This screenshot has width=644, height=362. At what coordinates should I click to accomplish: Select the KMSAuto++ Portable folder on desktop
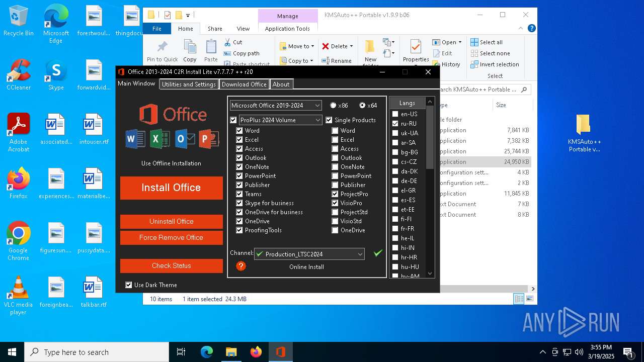click(x=584, y=133)
